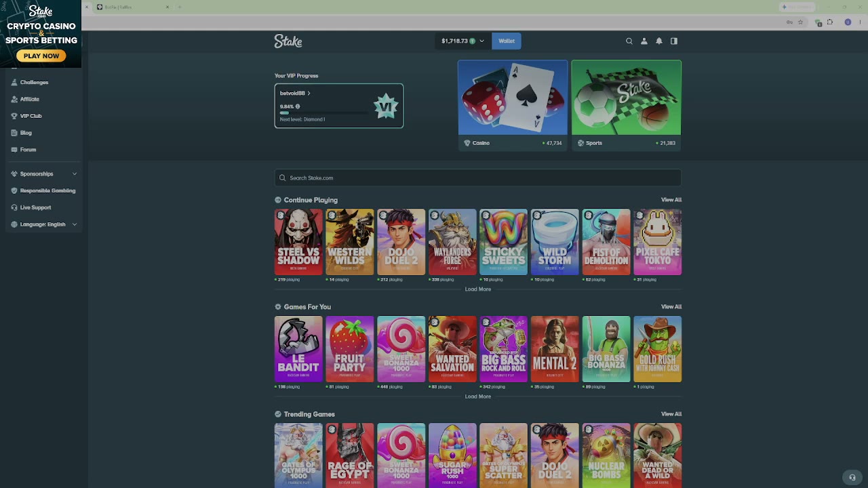The height and width of the screenshot is (488, 868).
Task: Click the info icon next to 9.84%
Action: pos(298,106)
